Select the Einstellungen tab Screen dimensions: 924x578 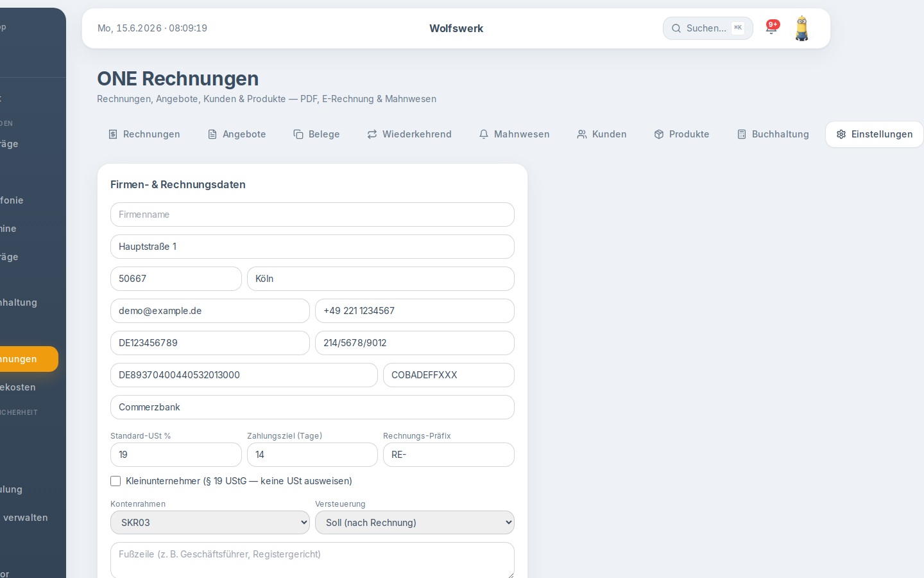[875, 134]
